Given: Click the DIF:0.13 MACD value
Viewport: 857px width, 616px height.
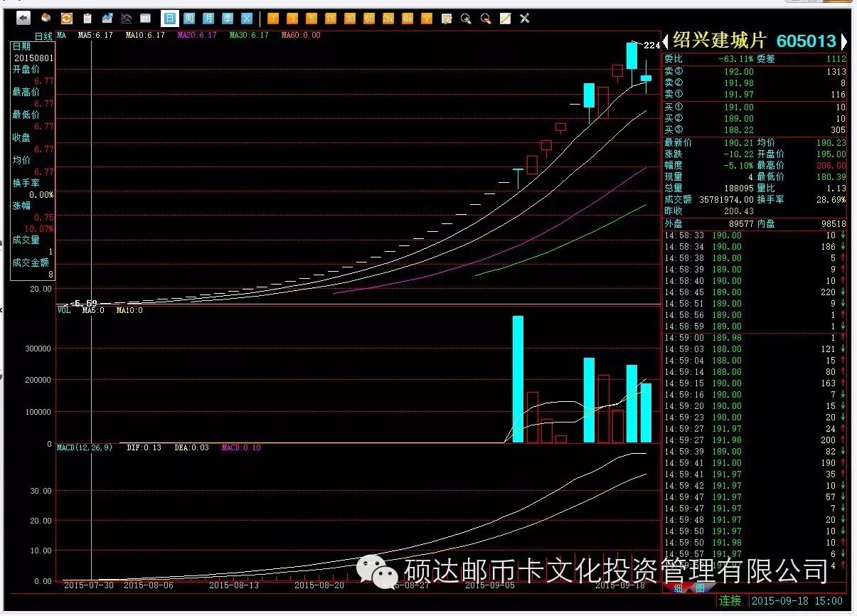Looking at the screenshot, I should click(144, 447).
